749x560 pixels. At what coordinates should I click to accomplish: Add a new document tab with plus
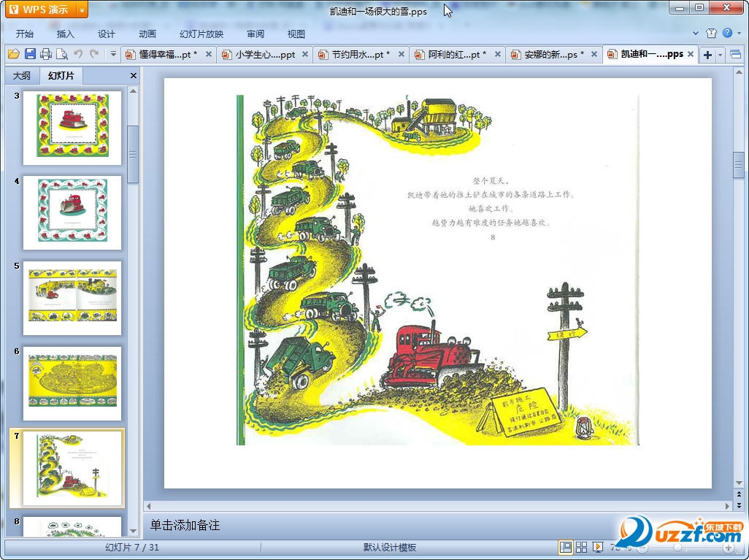click(708, 55)
